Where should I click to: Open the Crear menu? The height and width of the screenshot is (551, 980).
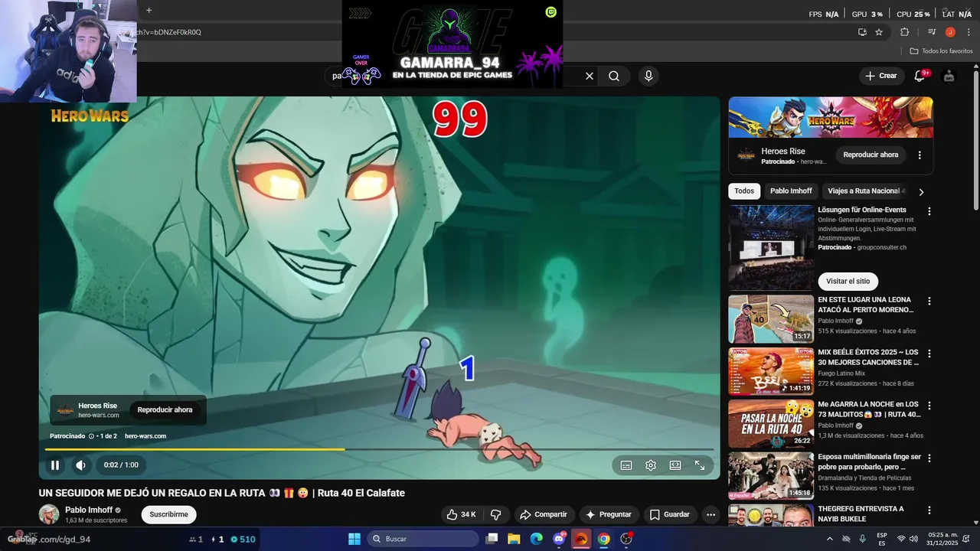pyautogui.click(x=880, y=76)
